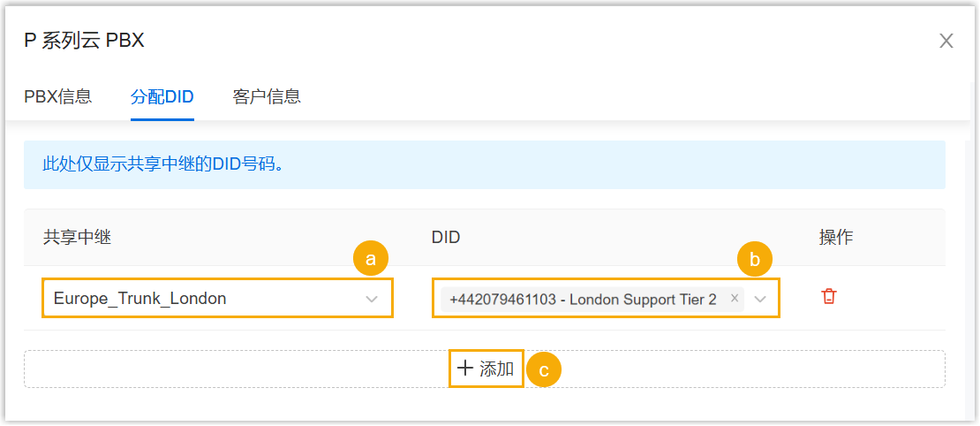980x426 pixels.
Task: Remove the London Support Tier 2 DID tag
Action: coord(735,299)
